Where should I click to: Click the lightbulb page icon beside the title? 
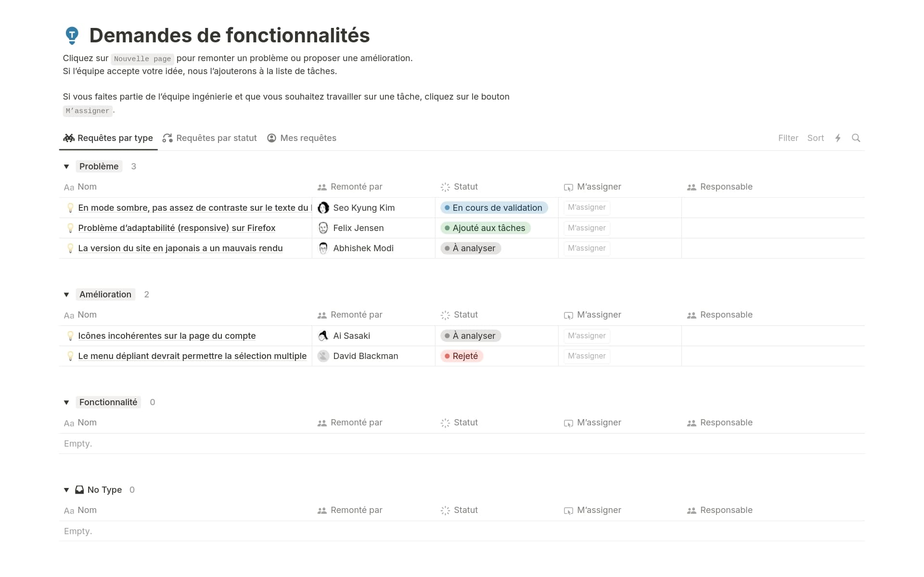click(x=72, y=36)
